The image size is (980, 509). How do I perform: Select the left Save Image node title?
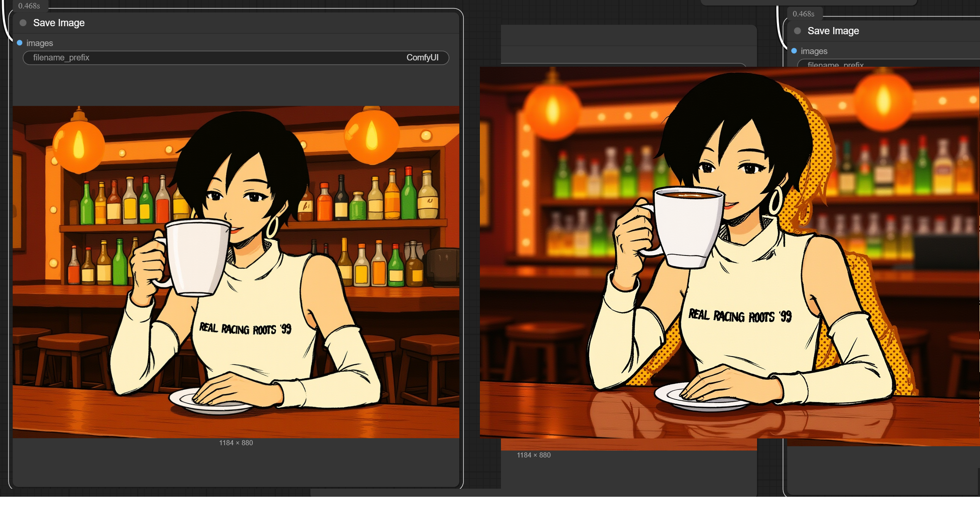point(59,23)
